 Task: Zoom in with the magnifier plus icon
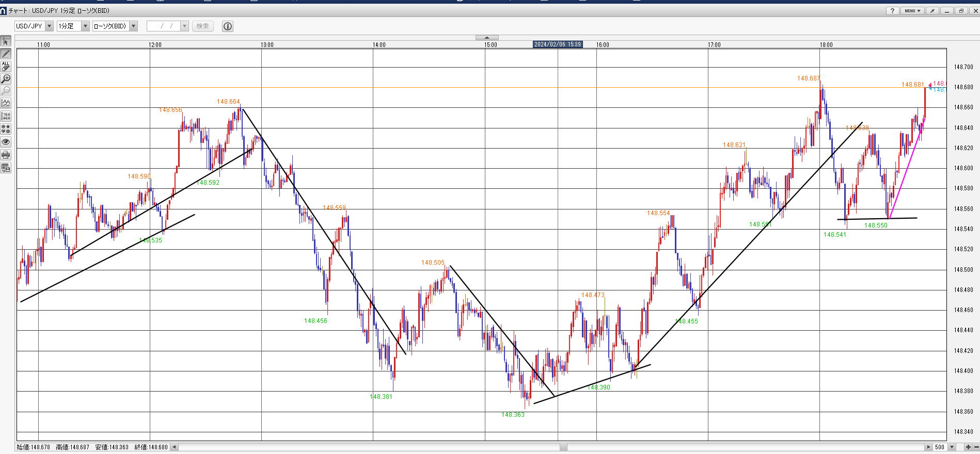(6, 79)
